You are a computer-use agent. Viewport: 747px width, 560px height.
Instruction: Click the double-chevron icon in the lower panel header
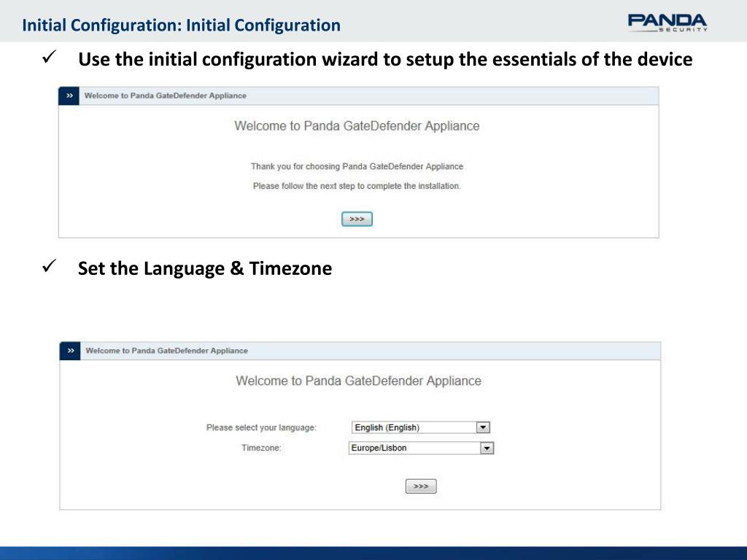click(70, 351)
